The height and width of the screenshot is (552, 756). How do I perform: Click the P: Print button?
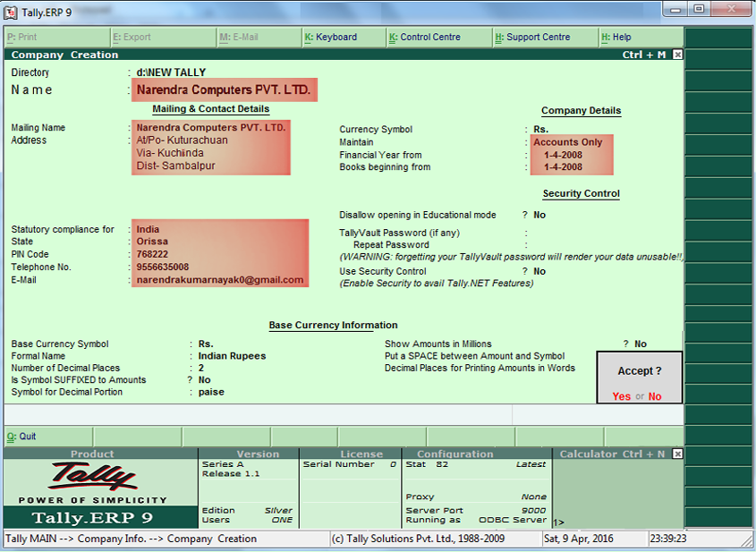[58, 37]
